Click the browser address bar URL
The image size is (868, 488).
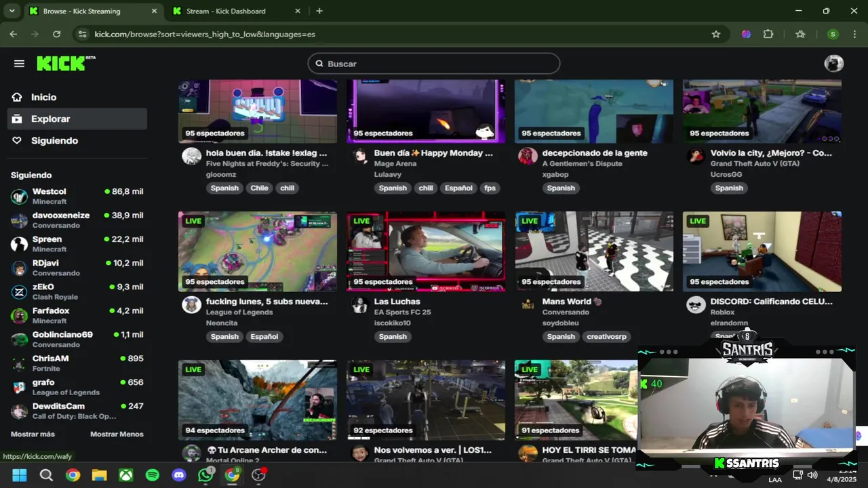coord(205,34)
